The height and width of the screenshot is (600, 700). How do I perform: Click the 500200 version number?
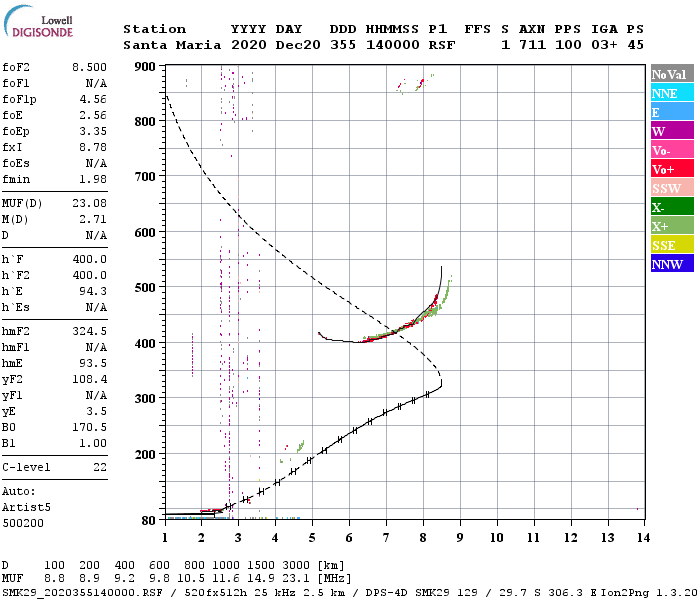(x=23, y=523)
